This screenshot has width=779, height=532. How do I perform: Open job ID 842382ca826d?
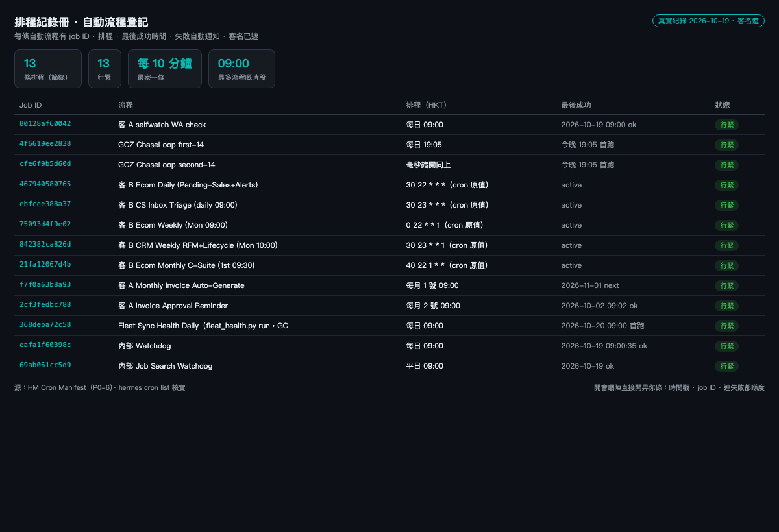[45, 245]
